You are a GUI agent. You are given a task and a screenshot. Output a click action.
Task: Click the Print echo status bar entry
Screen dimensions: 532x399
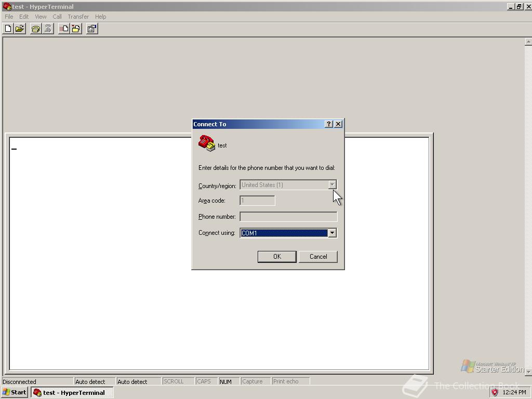tap(291, 382)
